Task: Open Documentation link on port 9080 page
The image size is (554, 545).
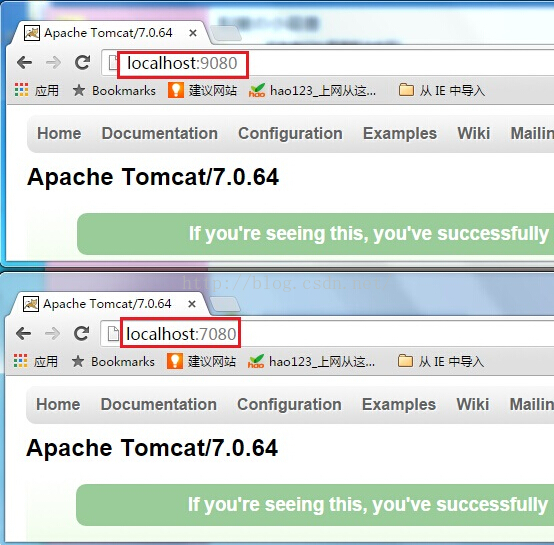Action: coord(160,134)
